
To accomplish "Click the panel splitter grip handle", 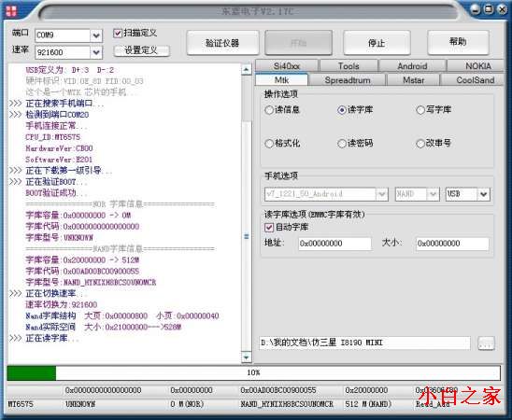I will pyautogui.click(x=247, y=236).
